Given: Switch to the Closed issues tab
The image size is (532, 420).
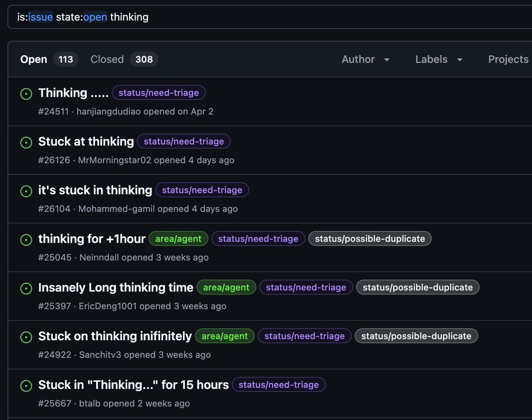Looking at the screenshot, I should point(124,59).
